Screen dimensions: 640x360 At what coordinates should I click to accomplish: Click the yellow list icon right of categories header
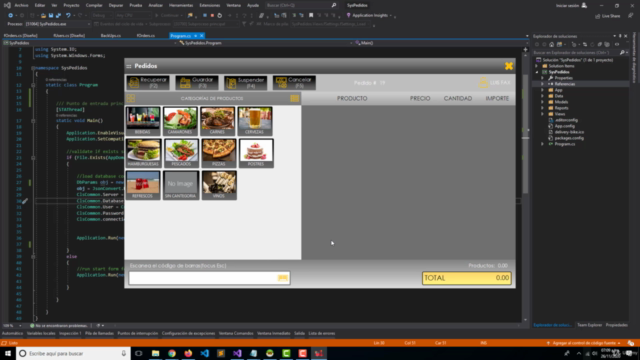click(295, 98)
